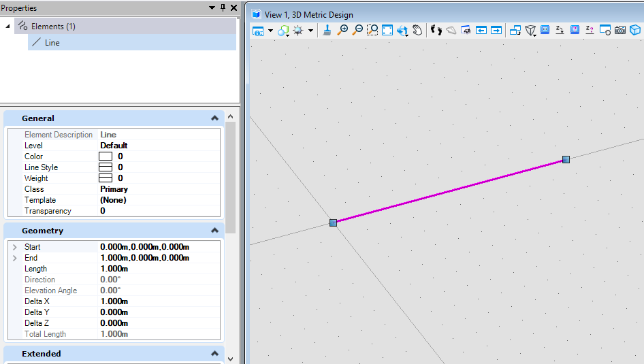Select the Fly paper-plane tool

(451, 30)
